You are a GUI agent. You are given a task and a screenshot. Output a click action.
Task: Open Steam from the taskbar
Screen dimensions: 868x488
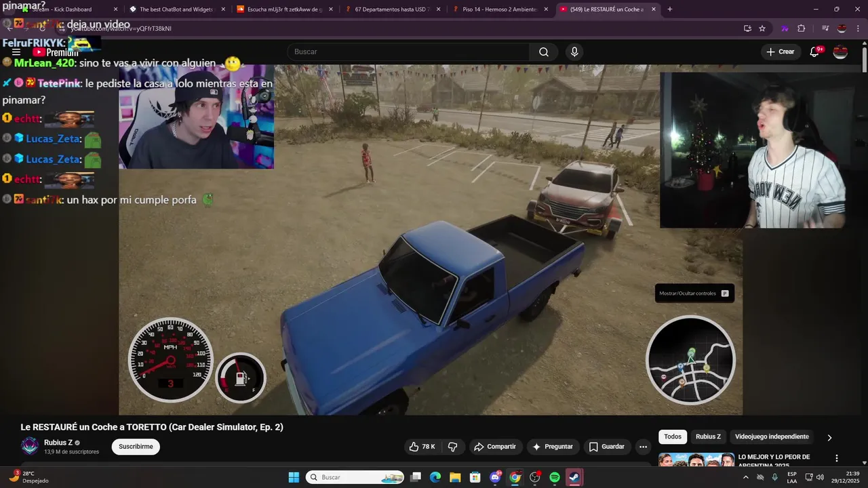click(574, 477)
